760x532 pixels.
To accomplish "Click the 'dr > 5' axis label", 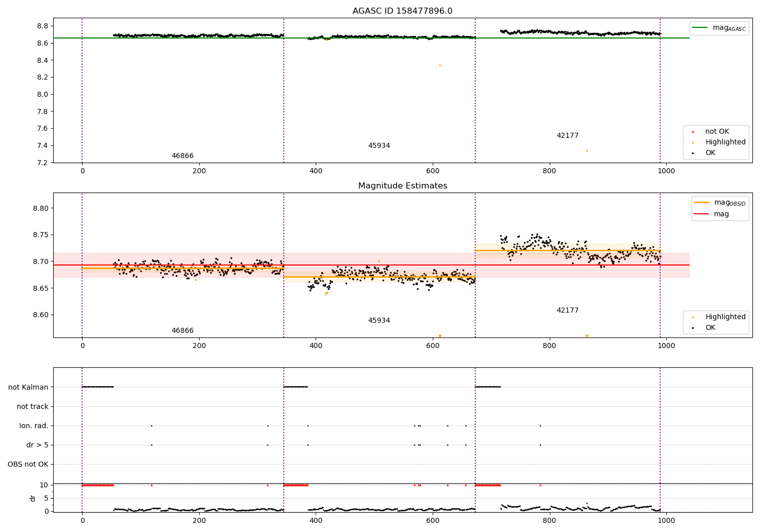I will tap(37, 445).
